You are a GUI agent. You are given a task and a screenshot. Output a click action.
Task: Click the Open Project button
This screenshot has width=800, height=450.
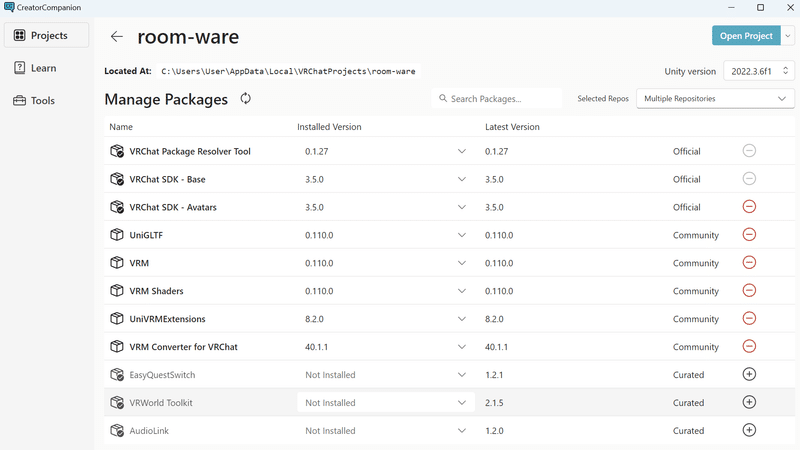pos(746,36)
